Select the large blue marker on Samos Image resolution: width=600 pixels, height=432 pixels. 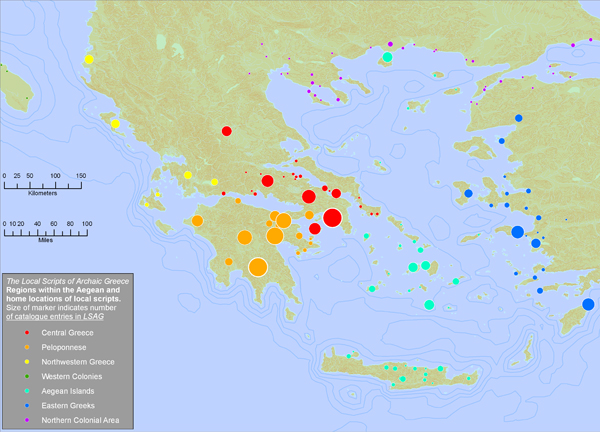click(517, 232)
